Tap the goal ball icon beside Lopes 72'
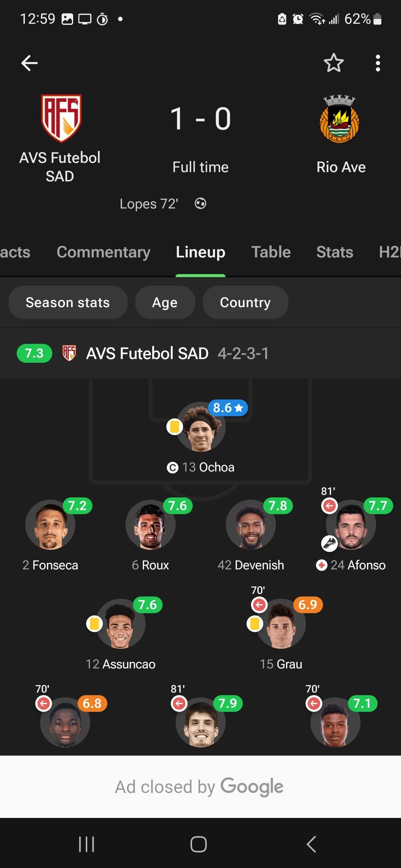The width and height of the screenshot is (401, 868). click(x=200, y=203)
